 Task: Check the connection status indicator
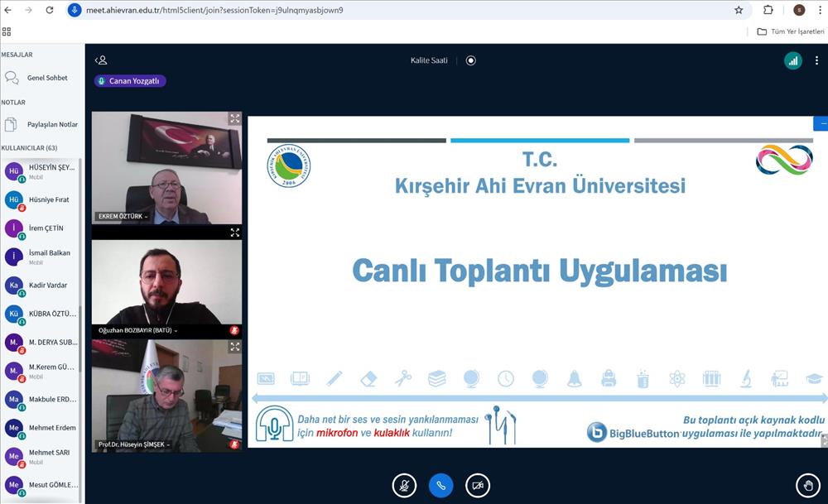[792, 60]
